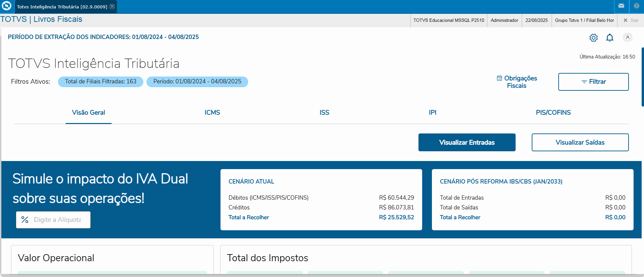Screen dimensions: 644x277
Task: Click the 'Total dos Impostos' card title
Action: coord(268,258)
